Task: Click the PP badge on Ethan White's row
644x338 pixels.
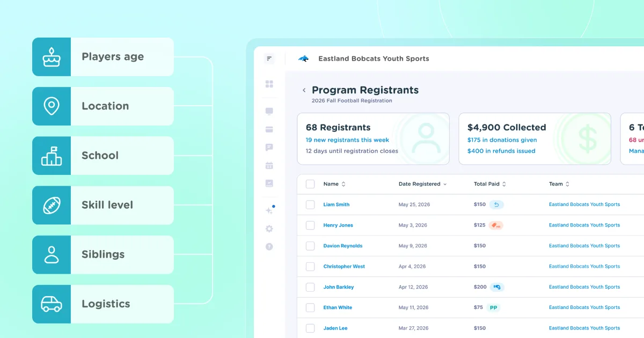Action: coord(493,308)
